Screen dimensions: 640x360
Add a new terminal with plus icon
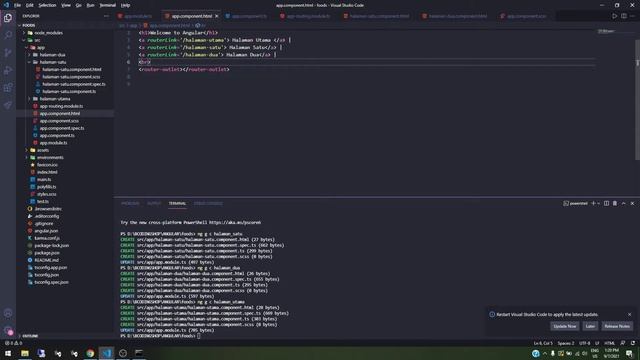pos(593,203)
